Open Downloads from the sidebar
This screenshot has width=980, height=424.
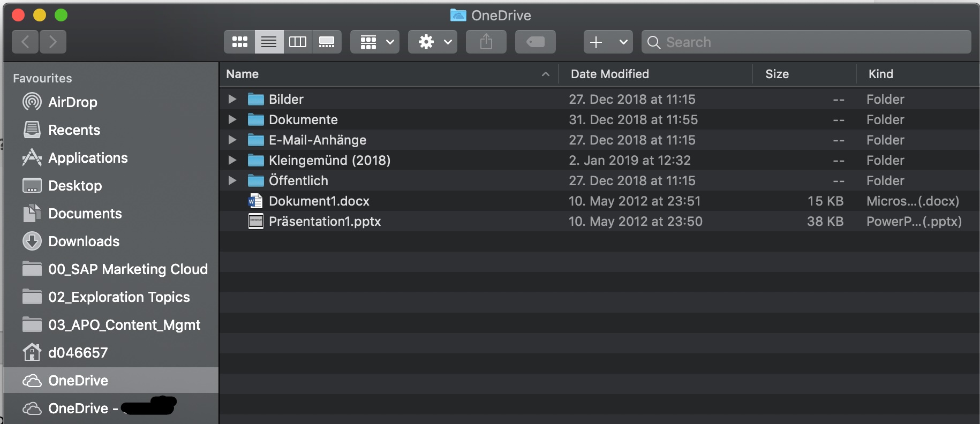(x=111, y=241)
